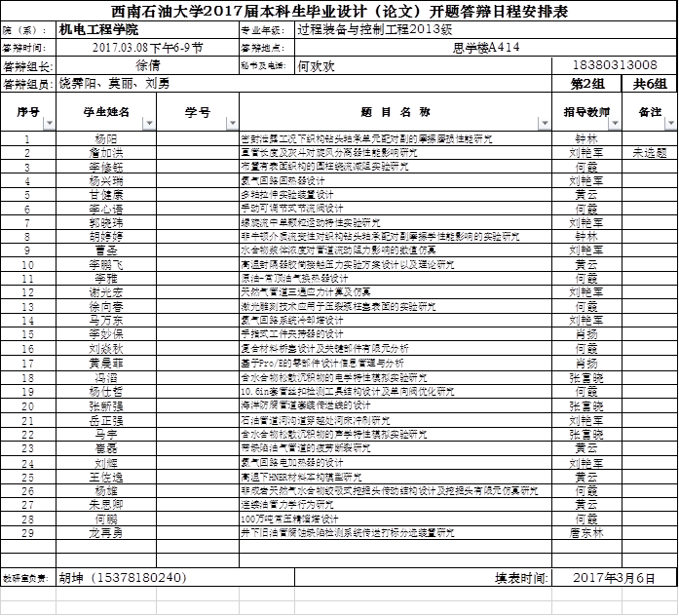Screen dimensions: 679x616
Task: Open the 题目名称 column filter dropdown
Action: point(544,124)
